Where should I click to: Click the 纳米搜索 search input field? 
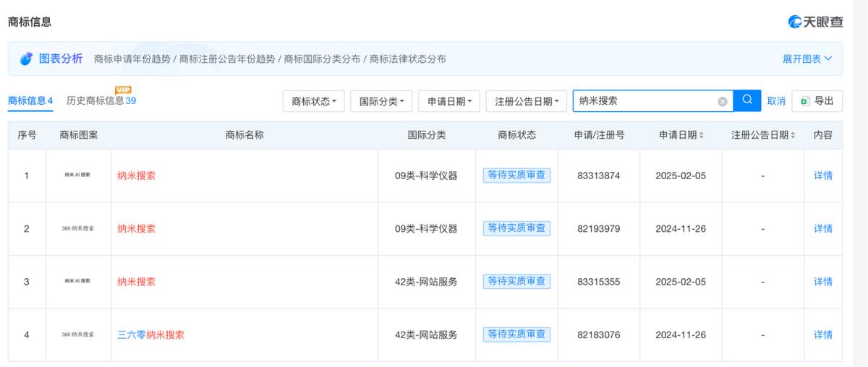pyautogui.click(x=644, y=101)
